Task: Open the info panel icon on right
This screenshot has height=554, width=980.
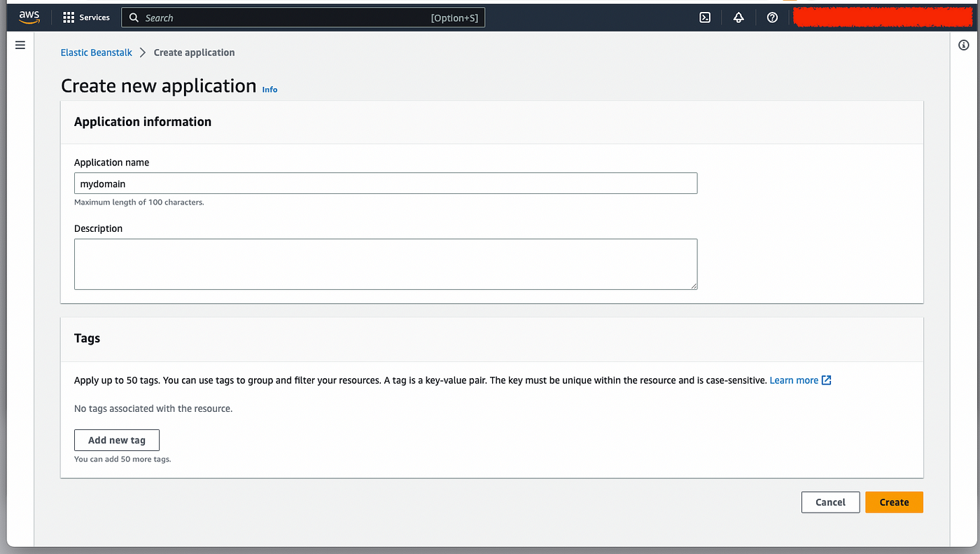Action: [964, 45]
